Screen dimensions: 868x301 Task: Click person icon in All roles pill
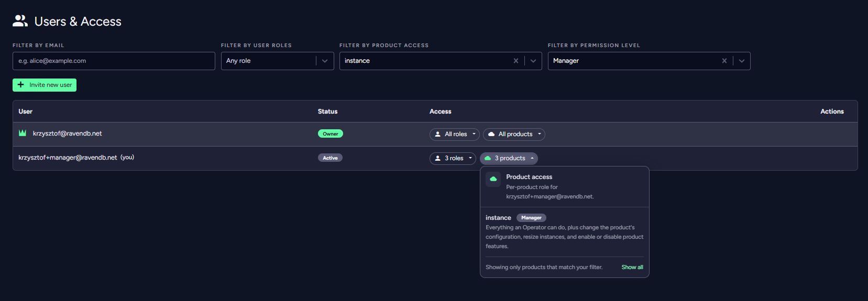click(438, 135)
